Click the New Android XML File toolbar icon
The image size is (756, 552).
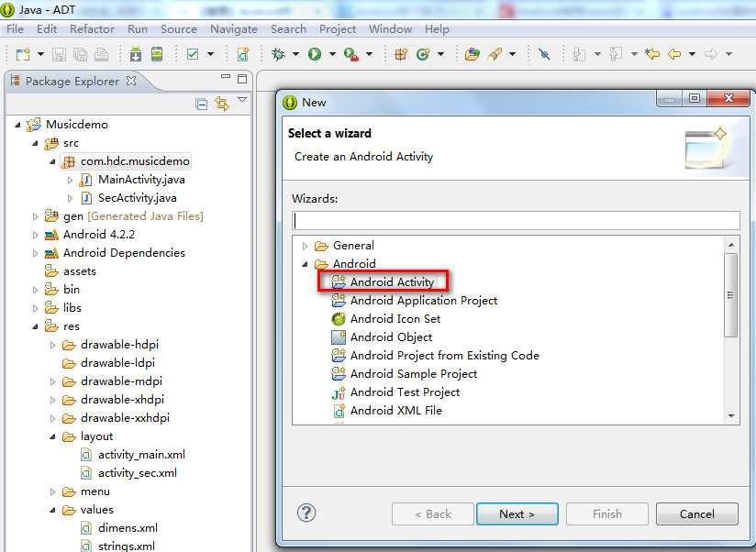(x=243, y=54)
